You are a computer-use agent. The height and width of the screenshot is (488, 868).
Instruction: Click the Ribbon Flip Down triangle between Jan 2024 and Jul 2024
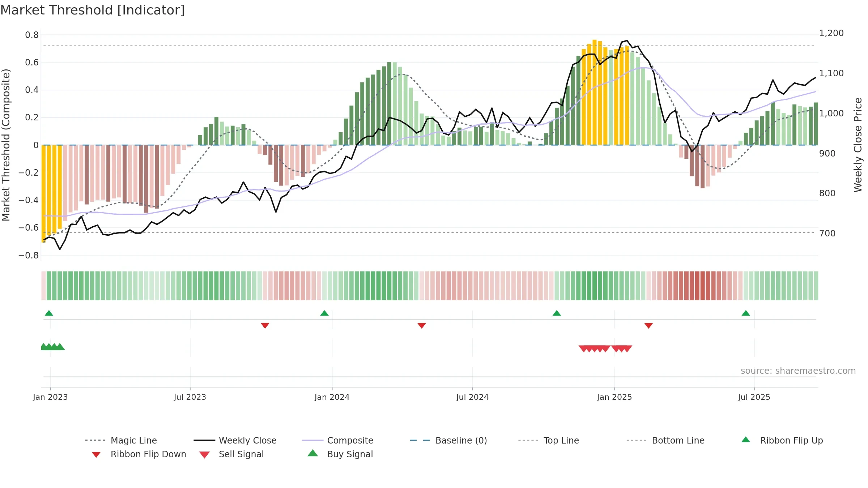(x=422, y=326)
